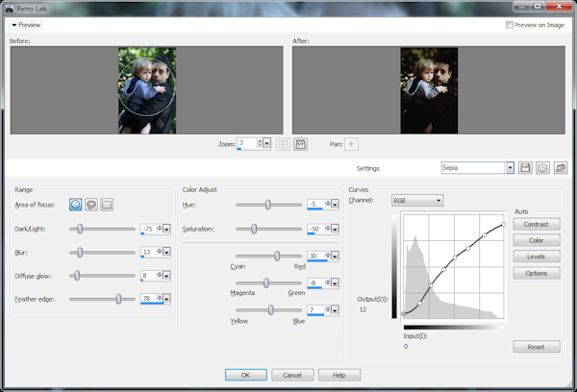
Task: Click the randomize parameters icon beside Settings
Action: point(560,167)
